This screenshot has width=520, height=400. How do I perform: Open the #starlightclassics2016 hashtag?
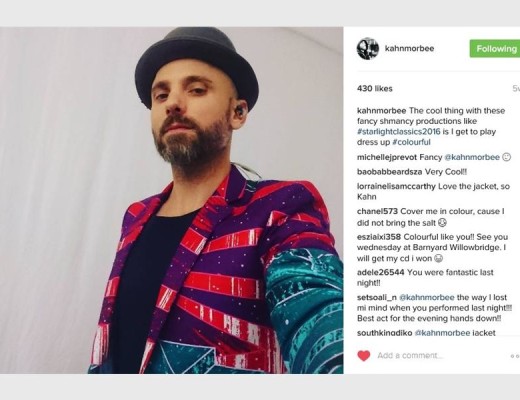point(399,131)
